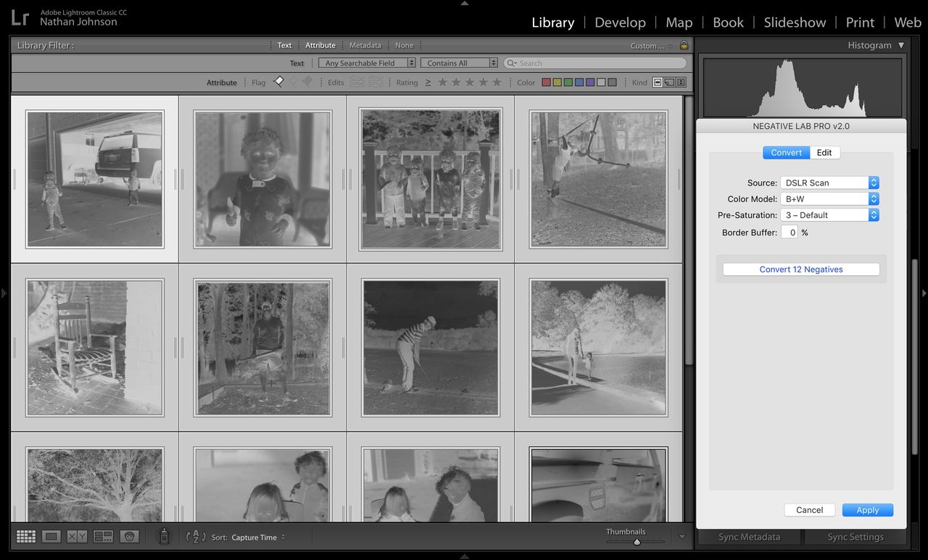928x560 pixels.
Task: Open the Source DSLR Scan dropdown
Action: [829, 183]
